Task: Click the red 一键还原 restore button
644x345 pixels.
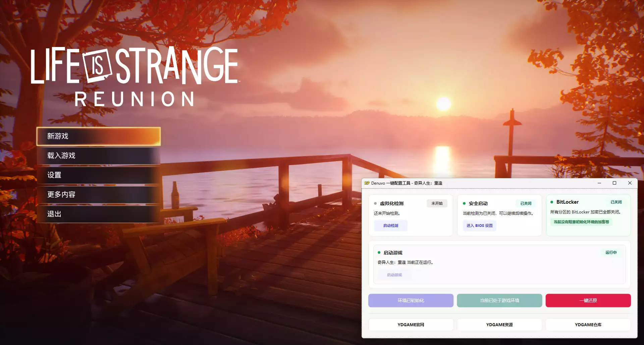Action: (588, 300)
